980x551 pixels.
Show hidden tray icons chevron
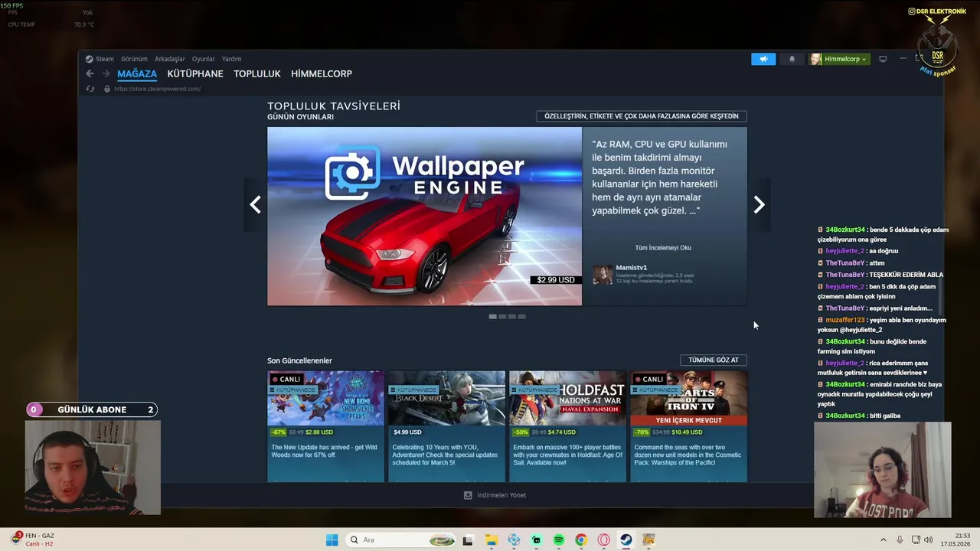(883, 540)
